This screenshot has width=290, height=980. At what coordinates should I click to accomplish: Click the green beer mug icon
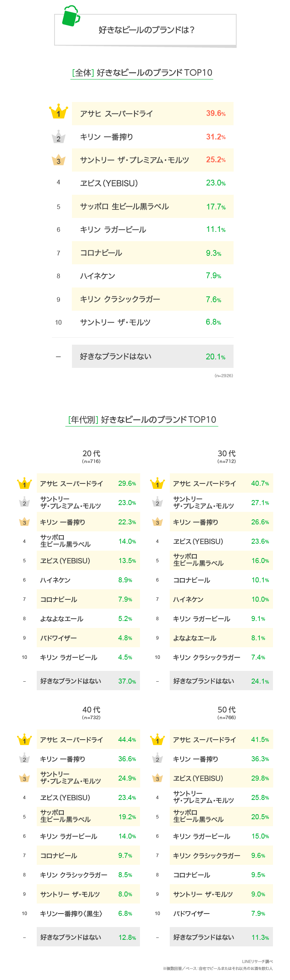click(x=71, y=16)
